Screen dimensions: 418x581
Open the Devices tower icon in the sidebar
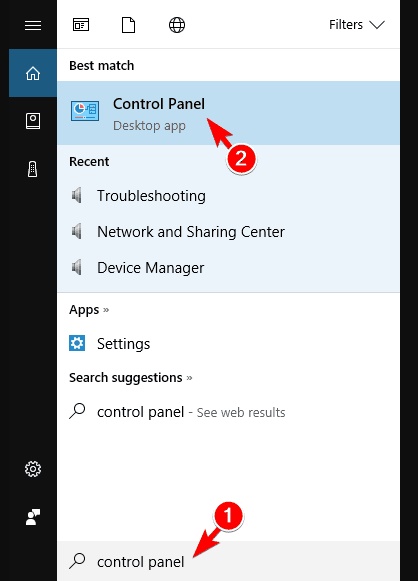[33, 169]
